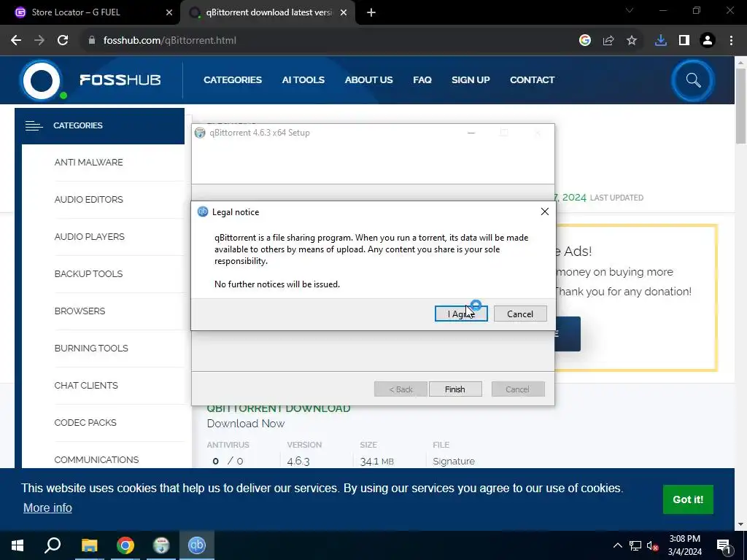
Task: Open Chrome profile avatar
Action: pos(707,41)
